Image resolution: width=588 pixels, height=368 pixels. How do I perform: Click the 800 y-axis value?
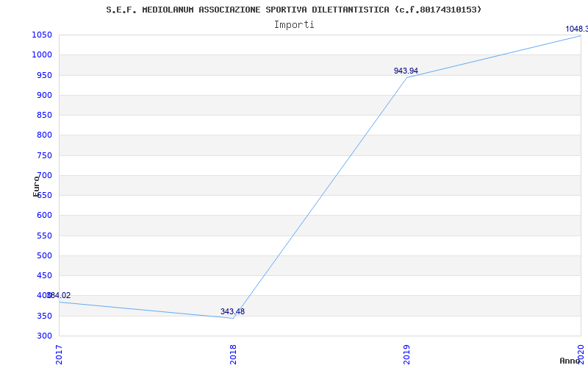pos(44,135)
